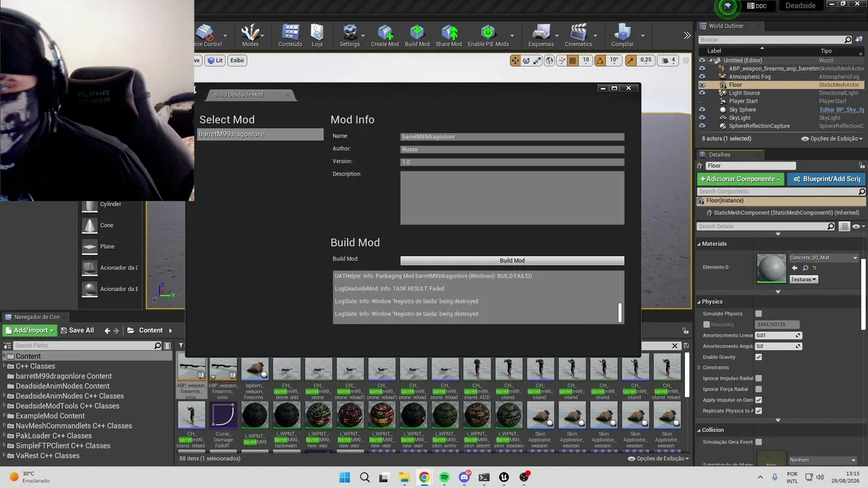Toggle world/local coordinate globe icon
The height and width of the screenshot is (488, 868).
549,60
